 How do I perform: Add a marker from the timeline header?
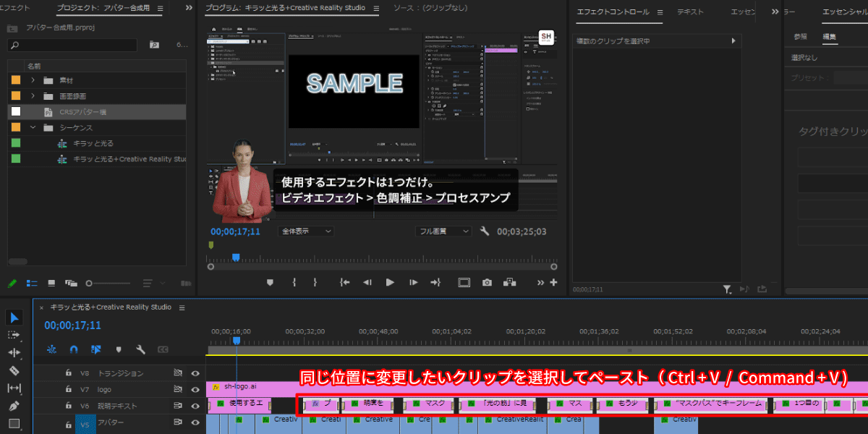click(119, 349)
